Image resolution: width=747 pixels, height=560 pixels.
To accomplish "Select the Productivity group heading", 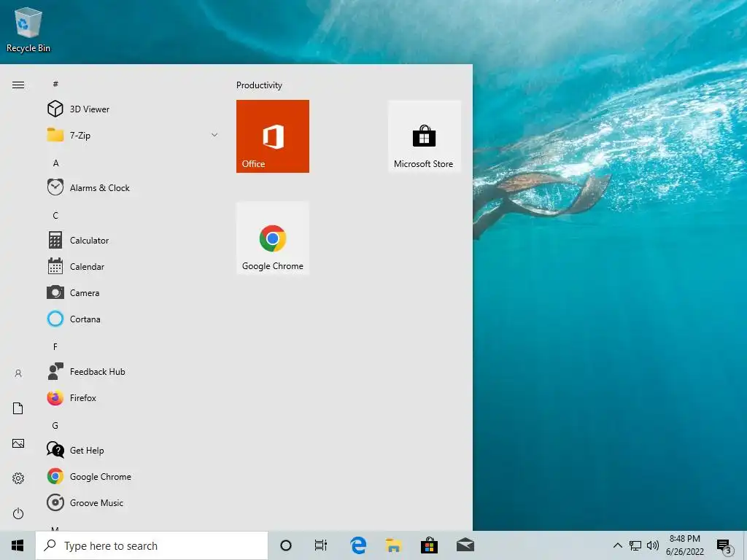I will click(x=259, y=85).
